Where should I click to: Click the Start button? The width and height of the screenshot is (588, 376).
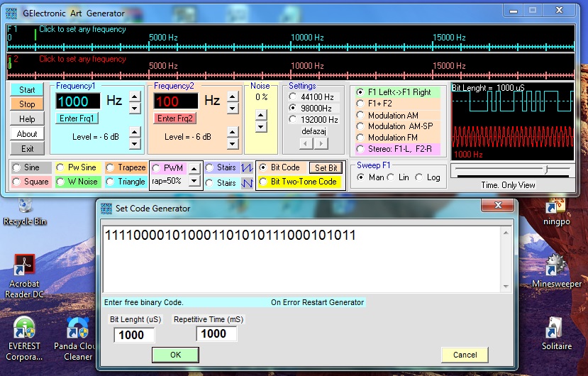(x=27, y=90)
